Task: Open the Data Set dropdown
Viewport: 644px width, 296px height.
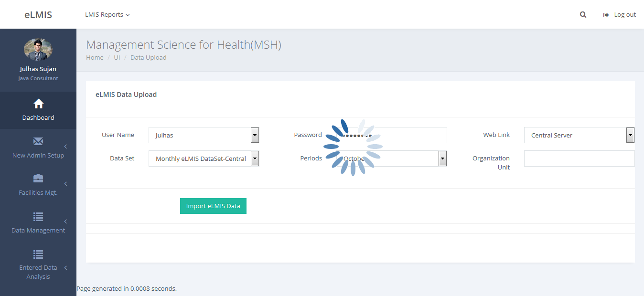Action: point(255,159)
